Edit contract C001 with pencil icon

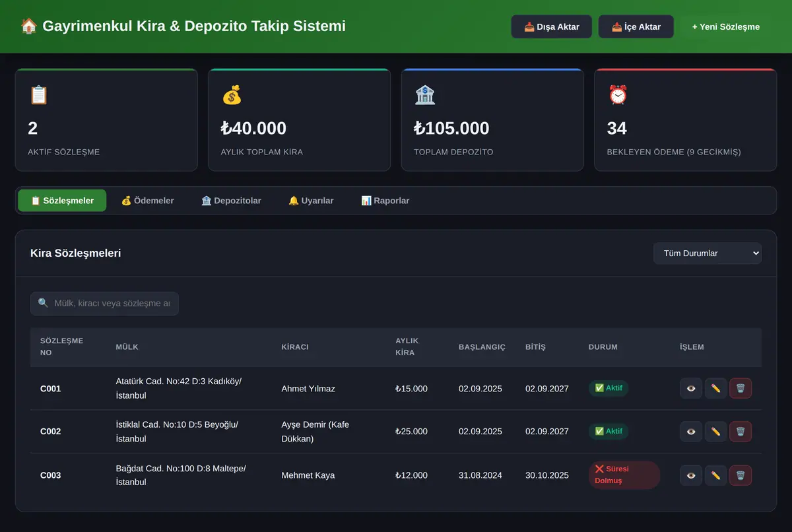pyautogui.click(x=716, y=388)
